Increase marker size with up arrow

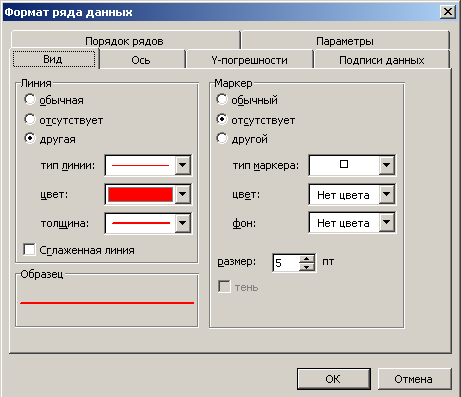tap(307, 259)
